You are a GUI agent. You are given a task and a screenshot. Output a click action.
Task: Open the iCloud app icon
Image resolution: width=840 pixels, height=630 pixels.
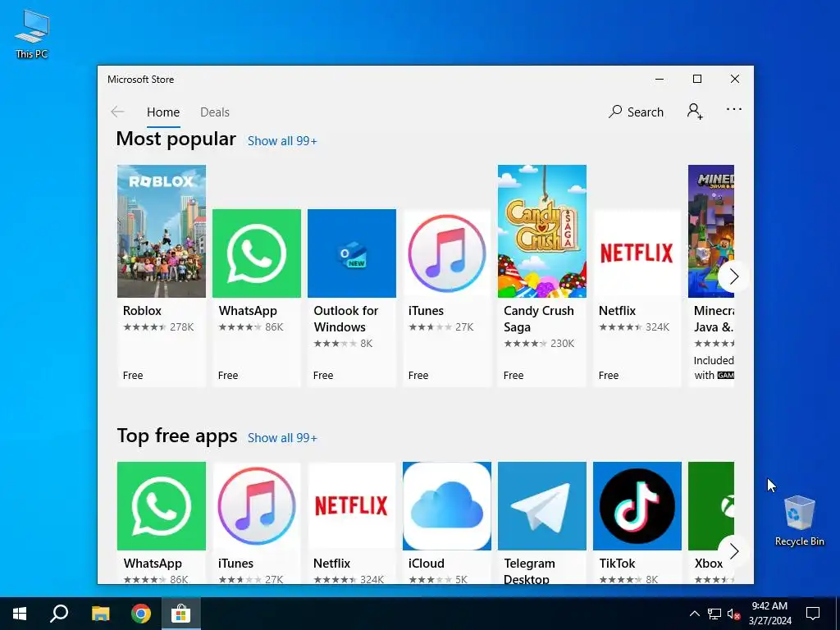(x=447, y=505)
